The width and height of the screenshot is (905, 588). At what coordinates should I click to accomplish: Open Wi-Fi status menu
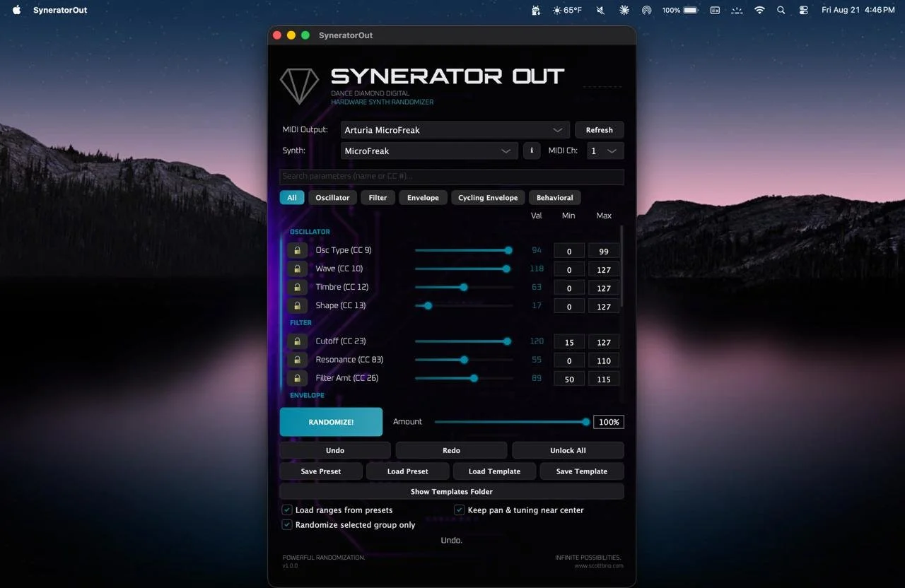coord(759,10)
